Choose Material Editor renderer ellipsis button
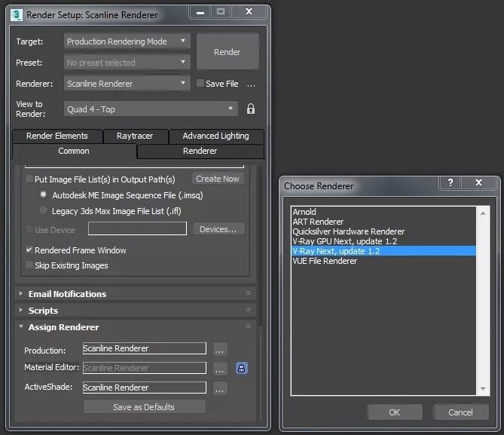This screenshot has width=504, height=435. (x=220, y=369)
